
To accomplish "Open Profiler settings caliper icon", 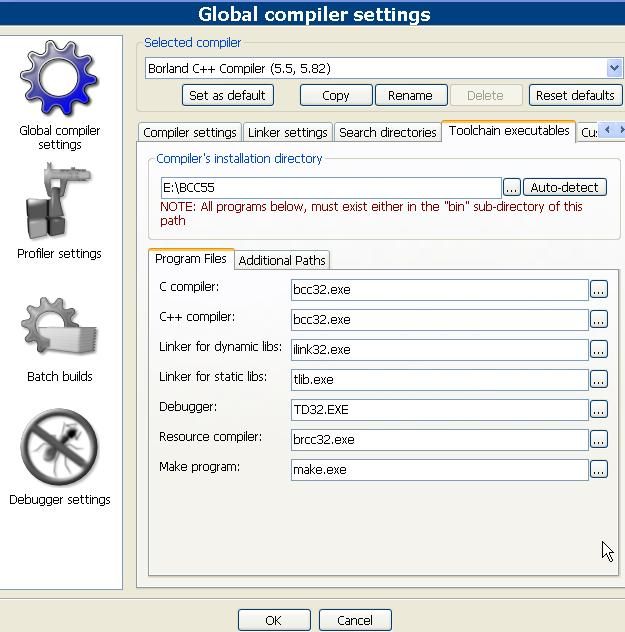I will point(58,201).
